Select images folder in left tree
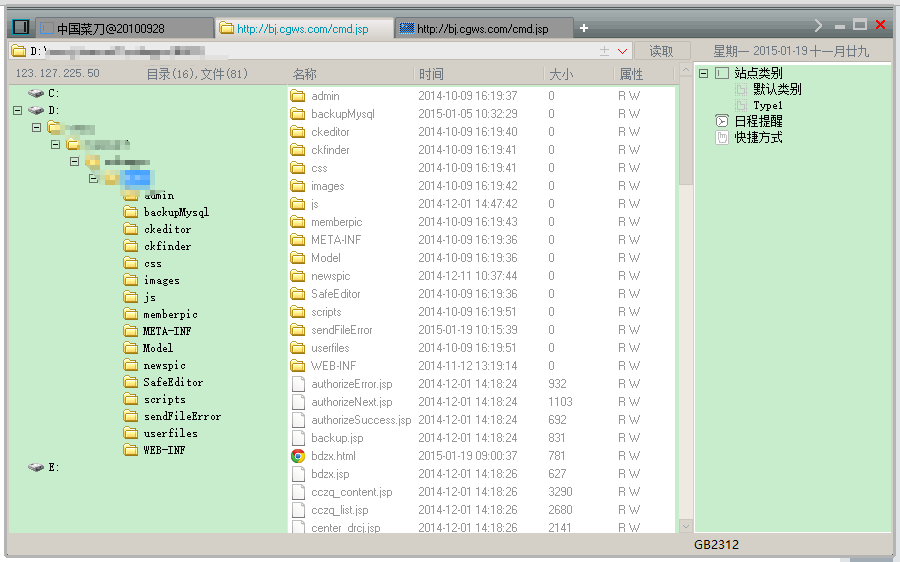 coord(161,280)
